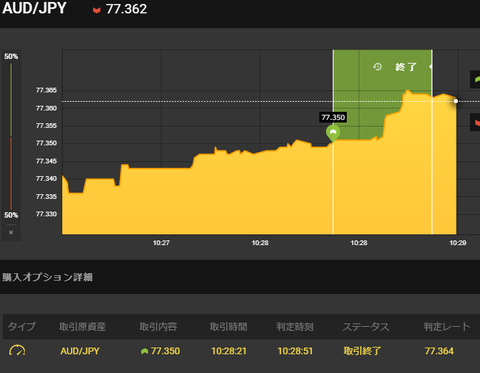
Task: Click the small arrow on expiry line
Action: 431,67
